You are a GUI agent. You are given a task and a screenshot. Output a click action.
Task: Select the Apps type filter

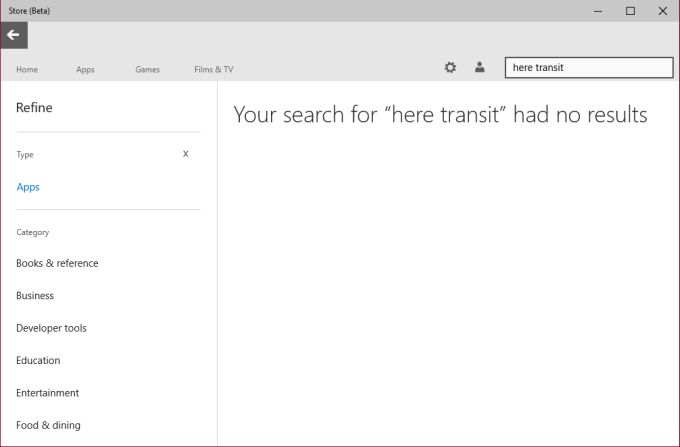click(x=28, y=187)
